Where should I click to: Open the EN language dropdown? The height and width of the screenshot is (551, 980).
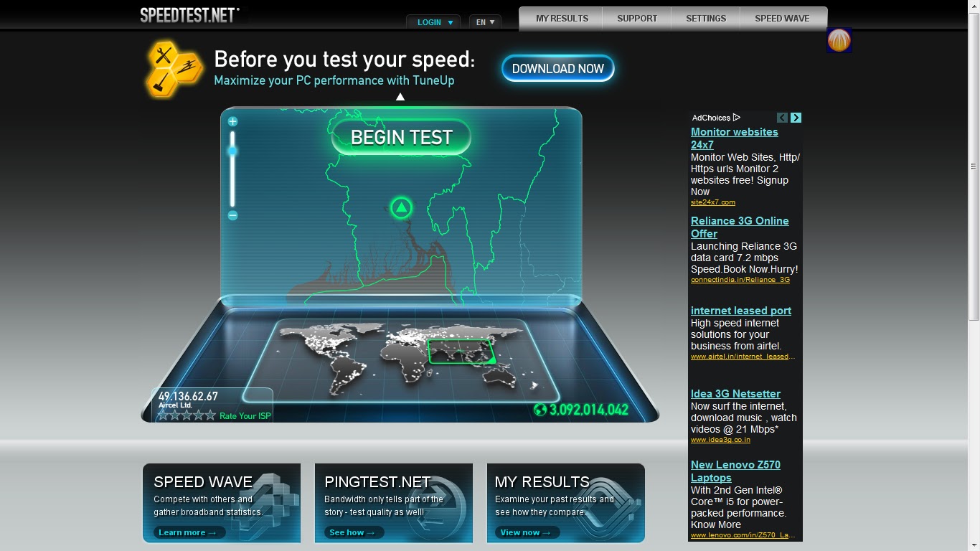pos(485,22)
